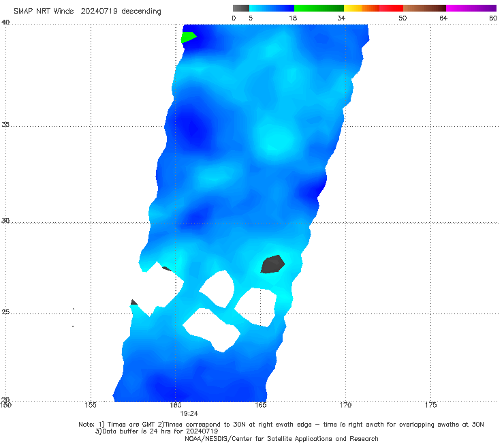Click the longitude label '175'
The image size is (504, 443).
[x=430, y=405]
